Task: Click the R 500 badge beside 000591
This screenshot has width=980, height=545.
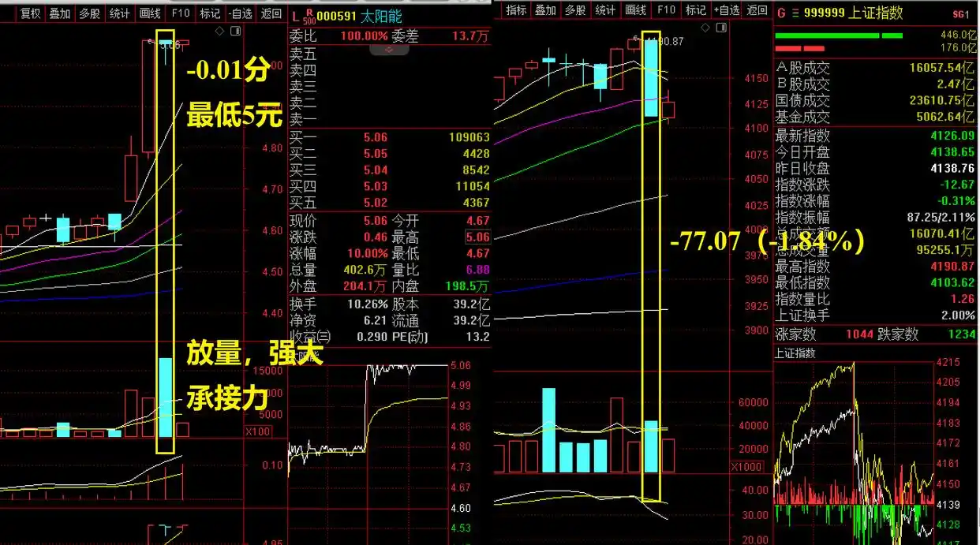Action: pos(309,17)
